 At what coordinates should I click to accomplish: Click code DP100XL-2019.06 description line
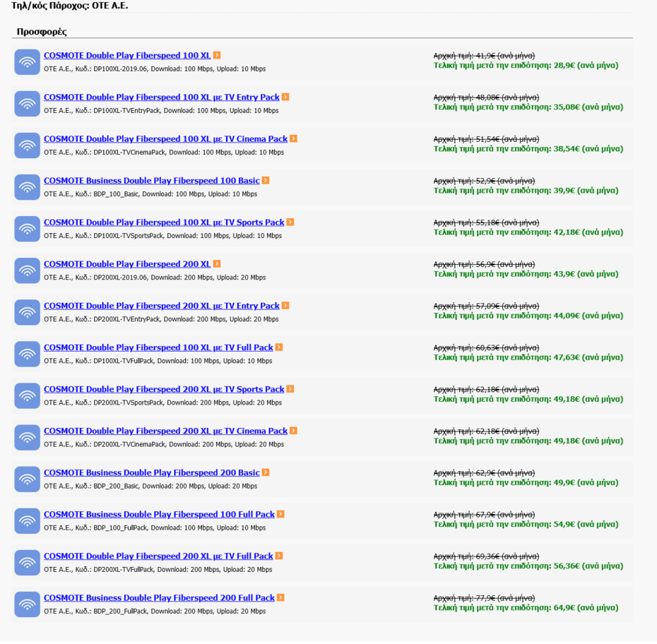(x=155, y=69)
